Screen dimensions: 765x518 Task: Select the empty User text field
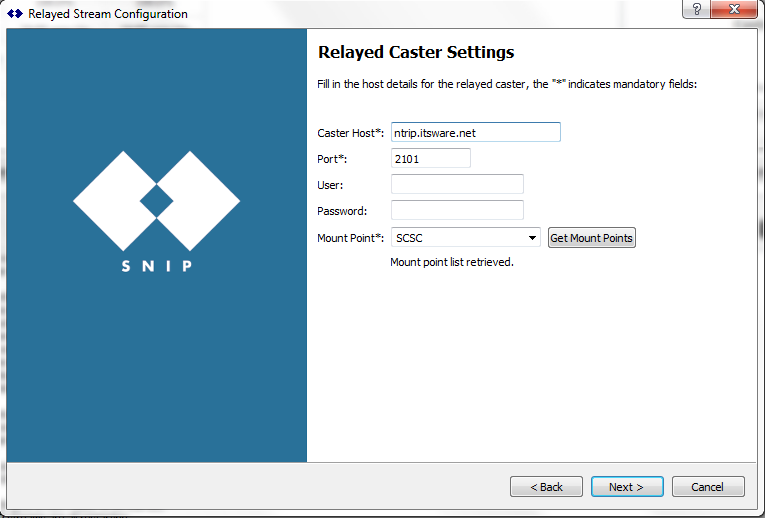[x=457, y=184]
